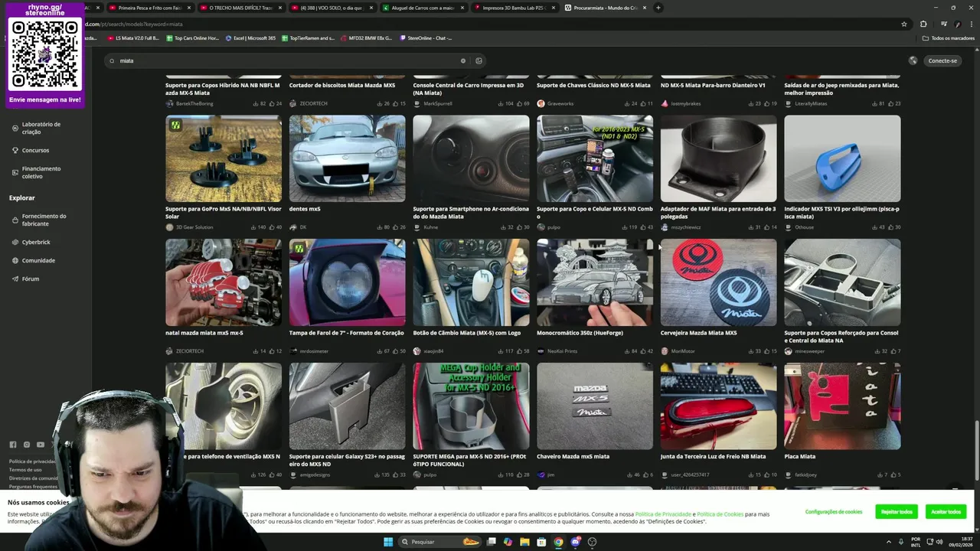
Task: Open the volume speaker icon in system tray
Action: coord(941,542)
